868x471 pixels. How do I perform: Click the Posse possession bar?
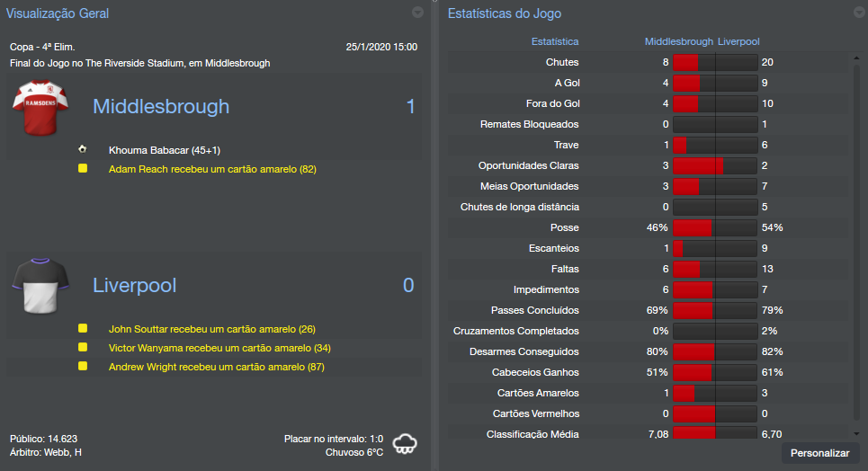(715, 227)
